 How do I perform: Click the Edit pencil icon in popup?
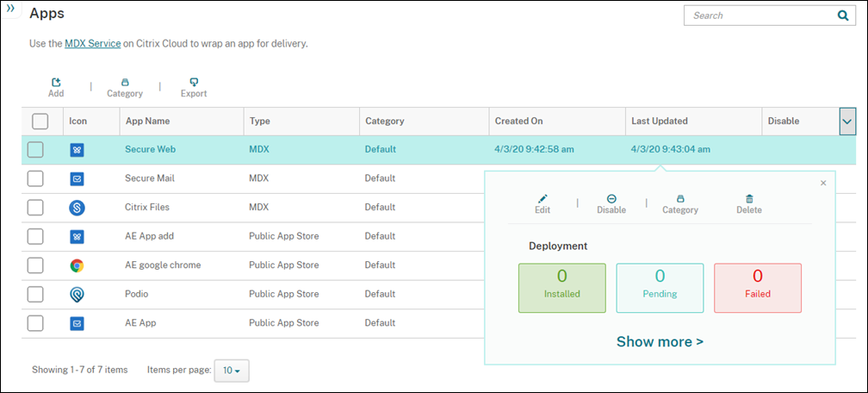click(542, 199)
